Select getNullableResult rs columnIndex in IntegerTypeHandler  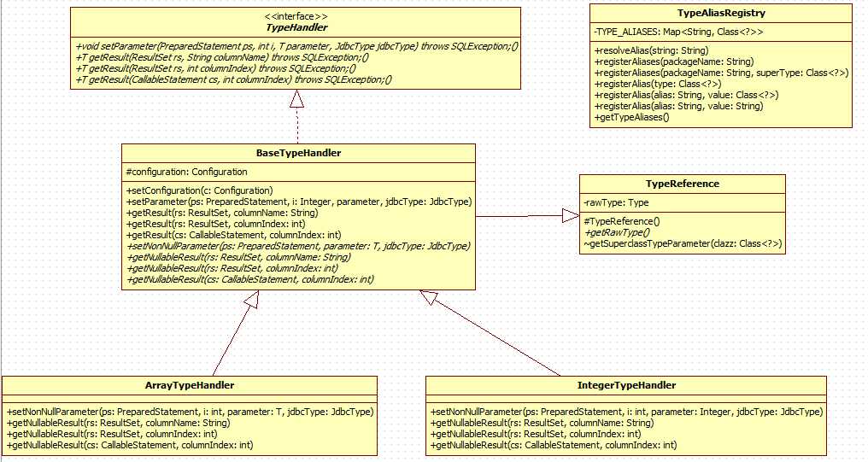coord(536,435)
